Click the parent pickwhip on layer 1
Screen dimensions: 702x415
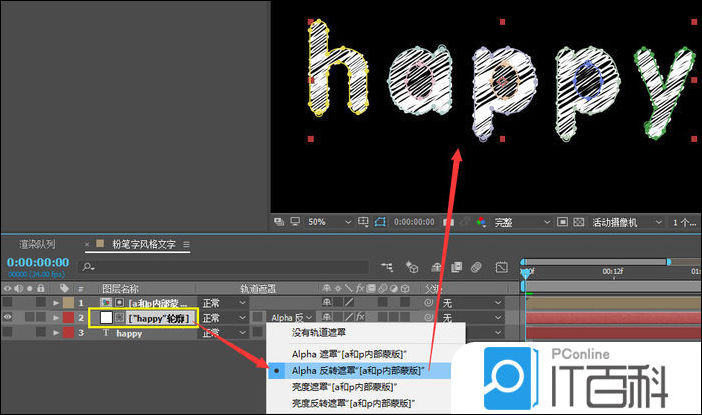click(x=428, y=303)
